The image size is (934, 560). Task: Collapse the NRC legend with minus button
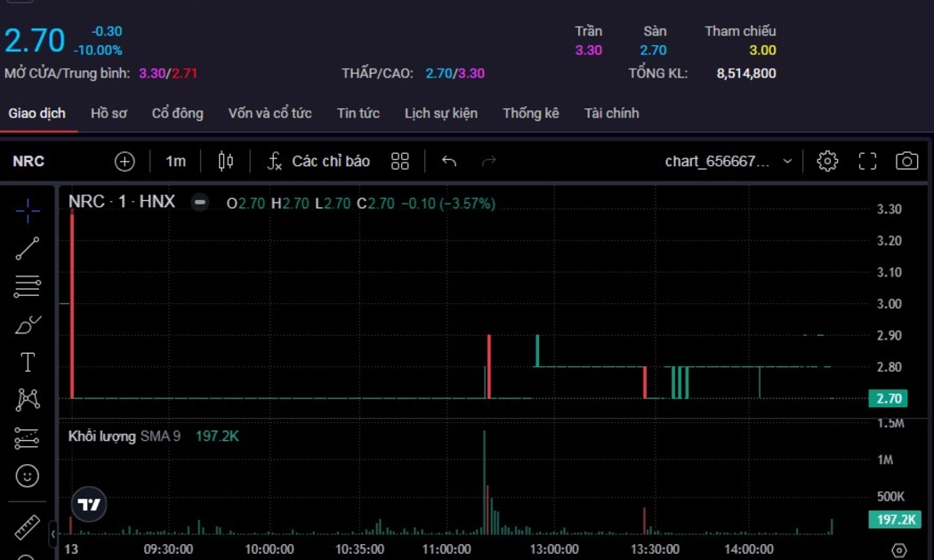tap(200, 203)
